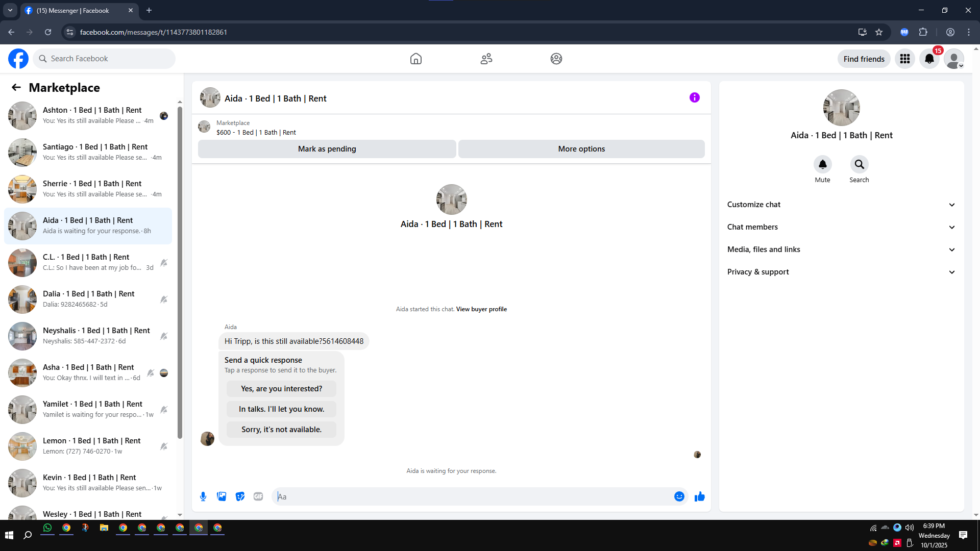Open the Windows Start menu
This screenshot has height=551, width=980.
pos(9,535)
